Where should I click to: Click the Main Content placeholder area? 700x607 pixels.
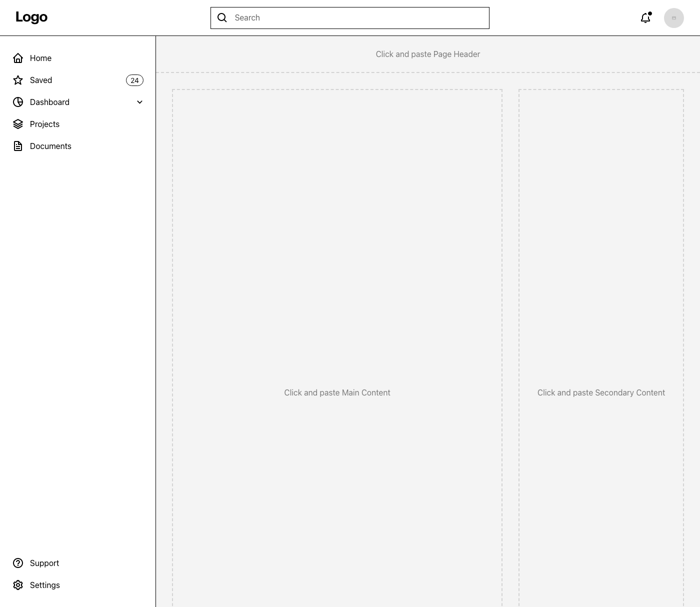point(337,348)
